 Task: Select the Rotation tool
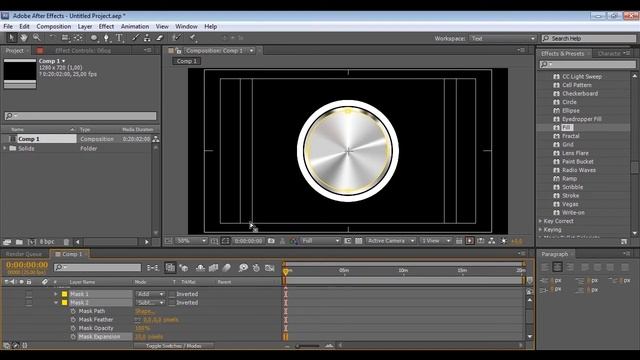[x=52, y=38]
